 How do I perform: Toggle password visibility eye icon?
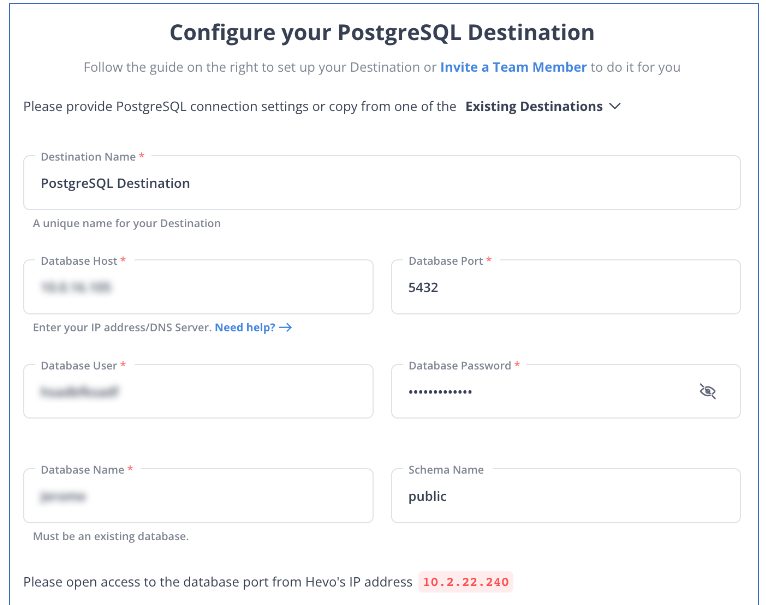(x=707, y=391)
